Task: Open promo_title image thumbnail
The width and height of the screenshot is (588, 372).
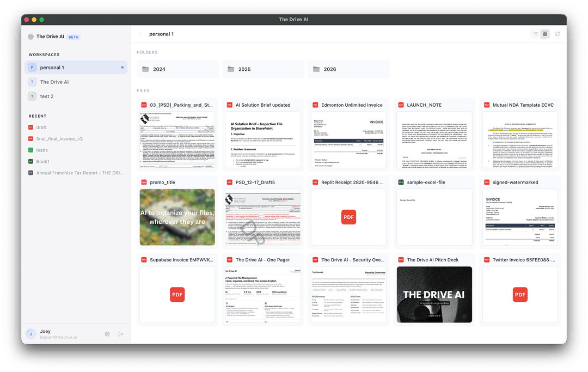Action: tap(177, 217)
